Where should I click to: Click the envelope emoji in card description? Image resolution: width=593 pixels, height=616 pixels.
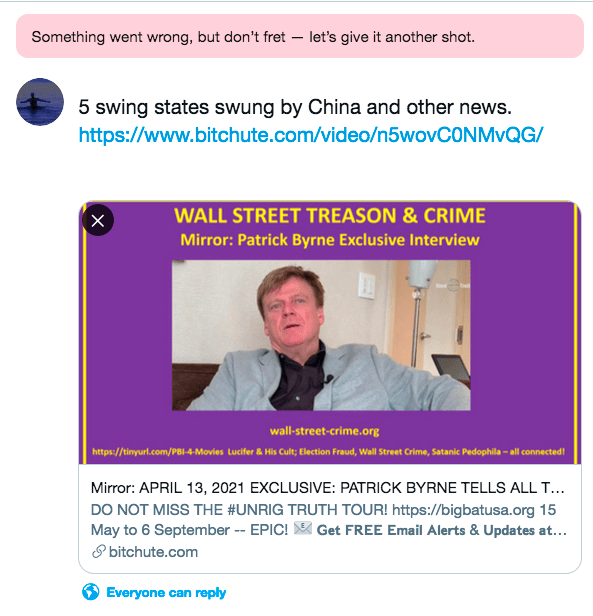coord(303,528)
